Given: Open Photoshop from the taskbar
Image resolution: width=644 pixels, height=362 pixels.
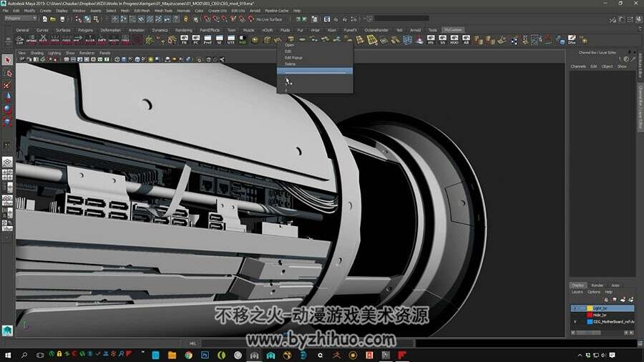Looking at the screenshot, I should click(205, 356).
